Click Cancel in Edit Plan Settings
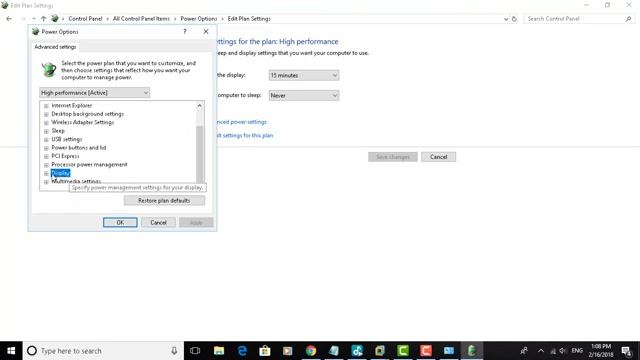 [x=438, y=157]
